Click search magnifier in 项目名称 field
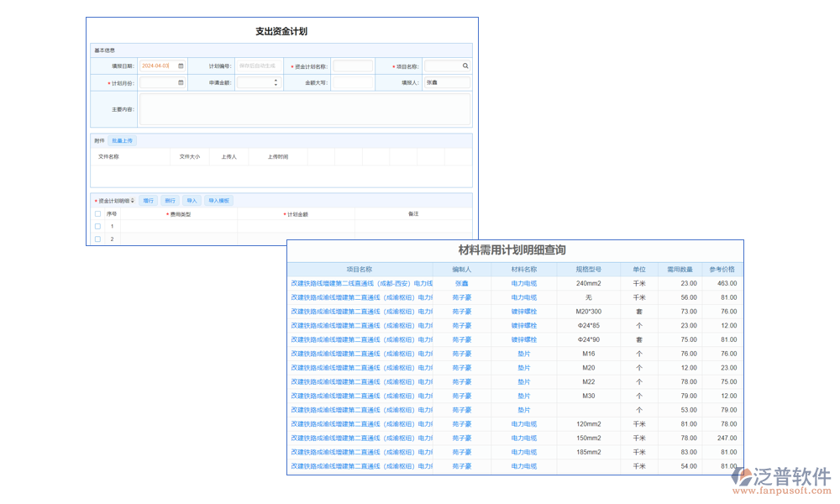 coord(465,66)
